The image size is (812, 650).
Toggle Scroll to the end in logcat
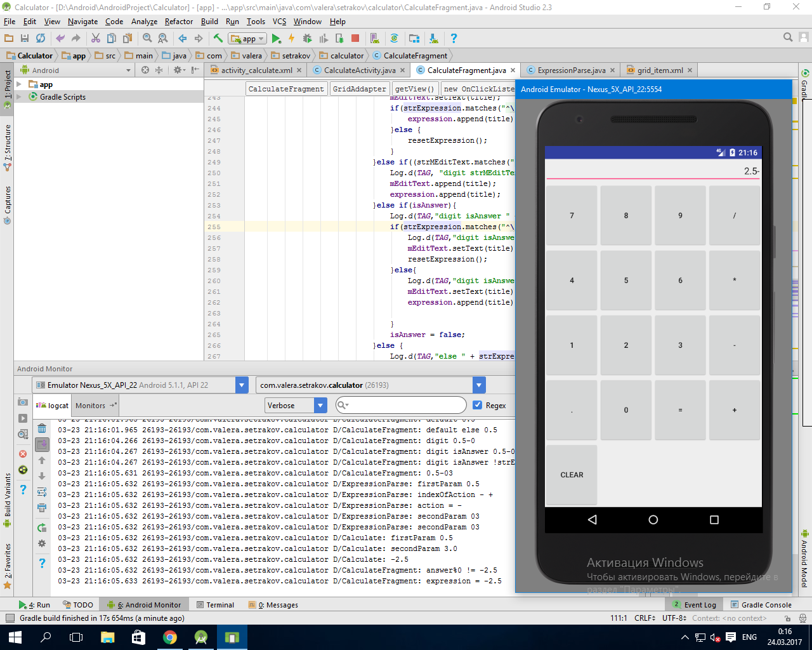coord(42,444)
